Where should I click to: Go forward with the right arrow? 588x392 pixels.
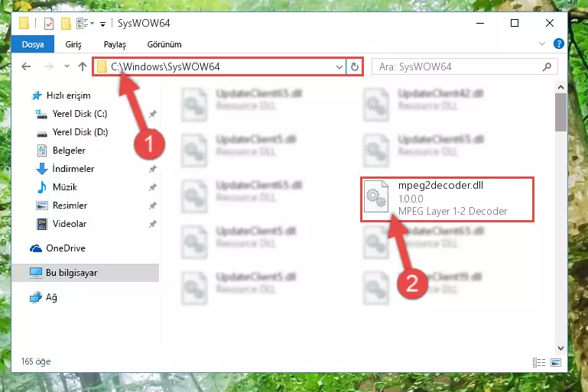coord(49,66)
